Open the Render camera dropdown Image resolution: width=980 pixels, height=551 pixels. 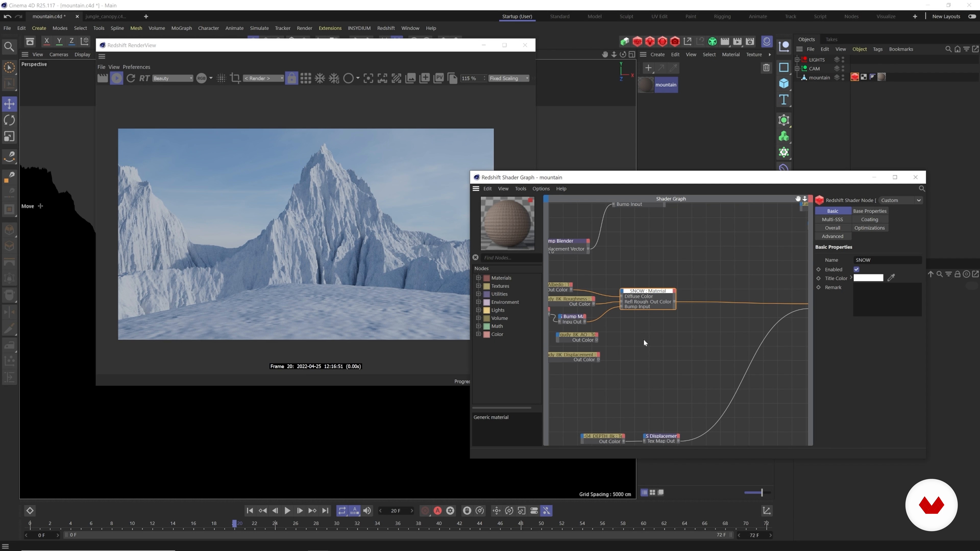tap(263, 78)
